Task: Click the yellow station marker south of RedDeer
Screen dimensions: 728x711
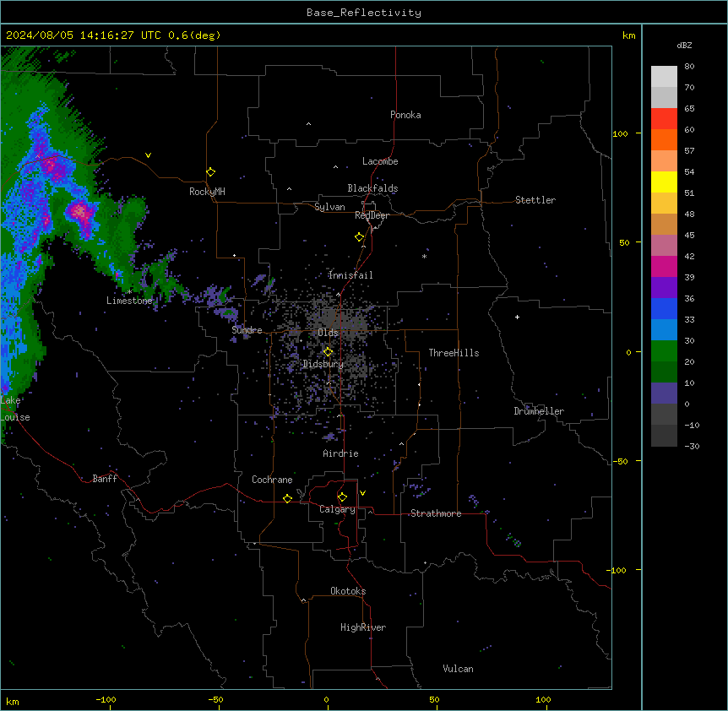Action: point(360,237)
